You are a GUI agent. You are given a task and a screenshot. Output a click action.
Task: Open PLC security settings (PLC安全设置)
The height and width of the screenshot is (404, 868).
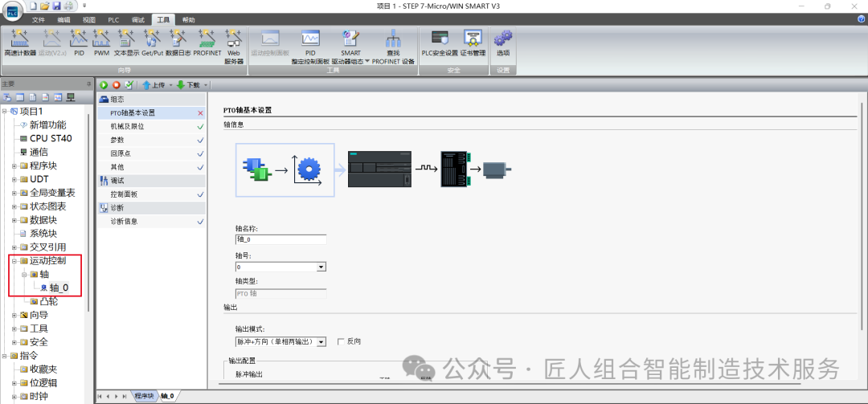click(x=439, y=41)
